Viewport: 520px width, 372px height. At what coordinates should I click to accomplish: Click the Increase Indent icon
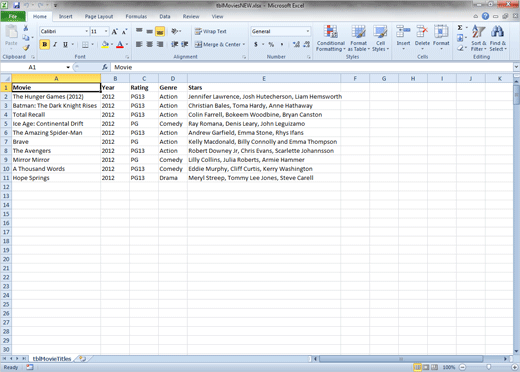[x=185, y=44]
